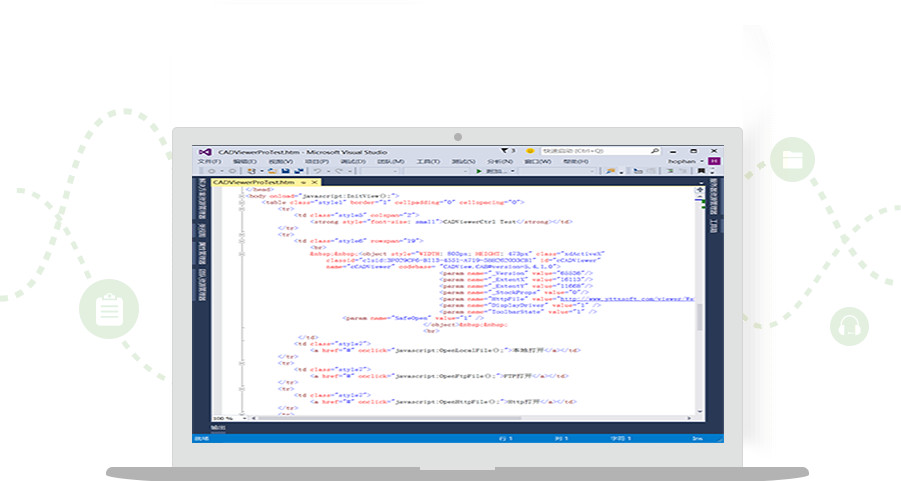
Task: Click the green Start debugging arrow
Action: tap(479, 171)
